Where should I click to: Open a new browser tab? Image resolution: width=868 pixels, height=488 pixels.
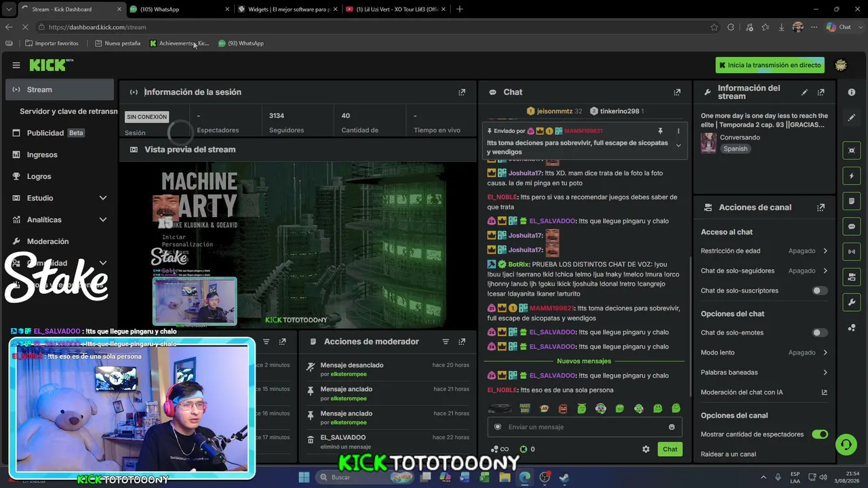click(x=460, y=9)
